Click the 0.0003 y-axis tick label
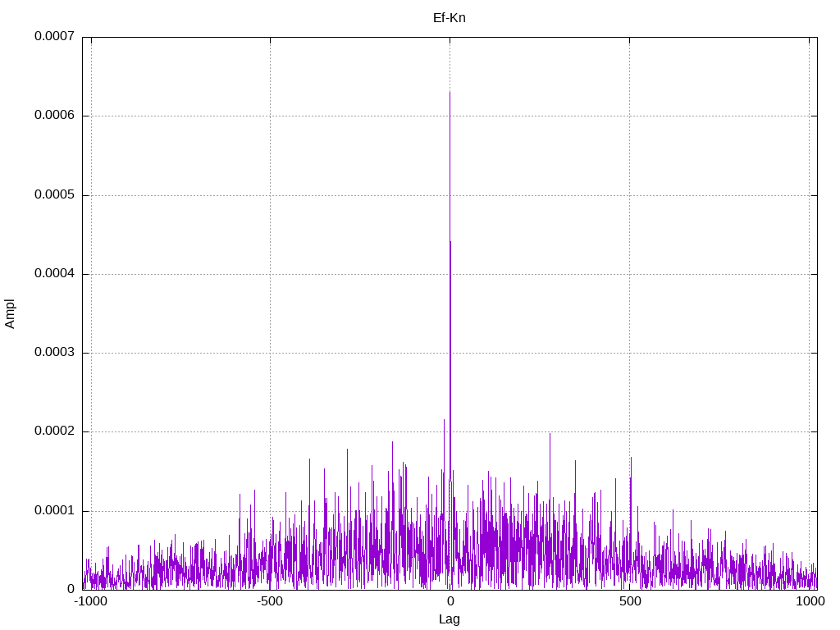This screenshot has width=840, height=630. coord(55,352)
